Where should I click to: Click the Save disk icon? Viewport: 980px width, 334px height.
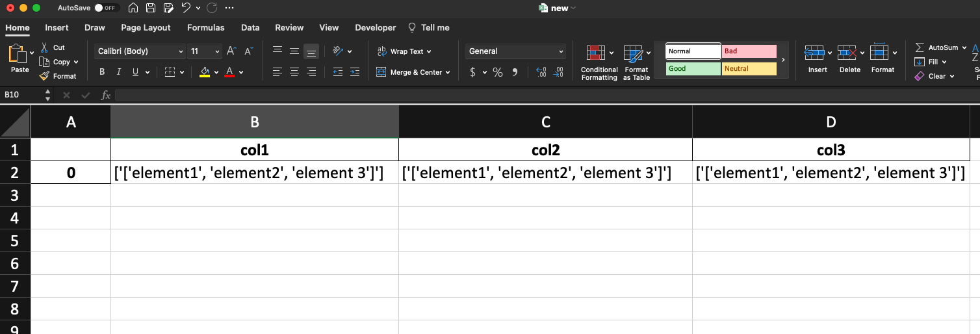click(151, 8)
